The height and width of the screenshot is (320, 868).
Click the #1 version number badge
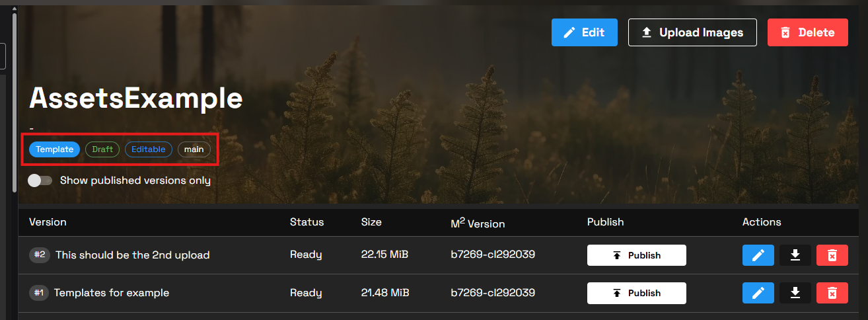pyautogui.click(x=39, y=293)
